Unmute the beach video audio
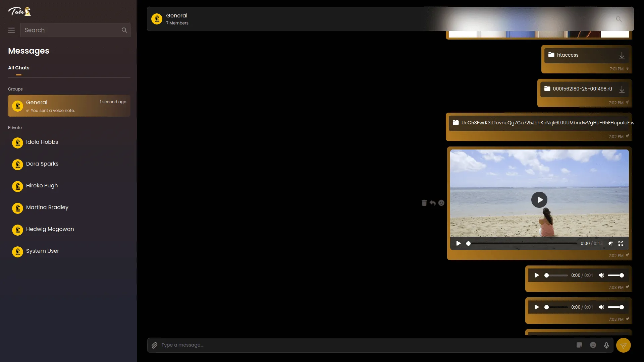Screen dimensions: 644x362 click(611, 244)
